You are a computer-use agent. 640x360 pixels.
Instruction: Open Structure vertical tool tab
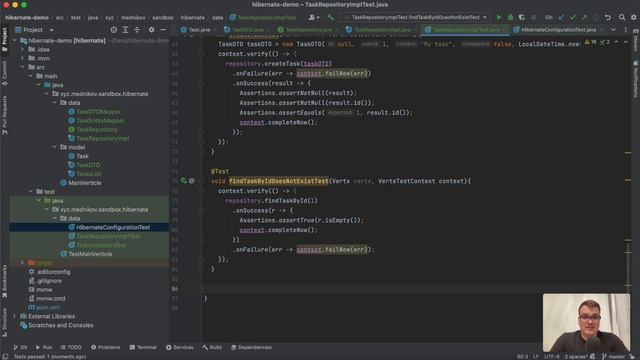4,322
